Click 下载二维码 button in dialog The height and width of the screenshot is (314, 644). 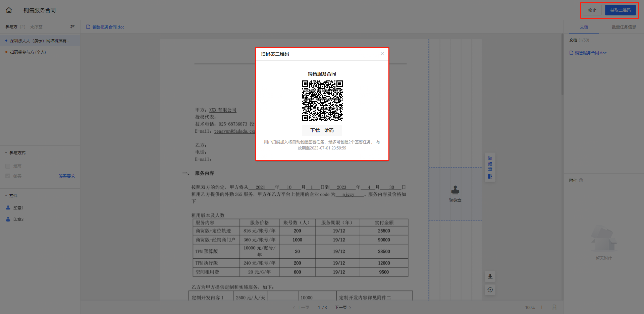point(322,130)
